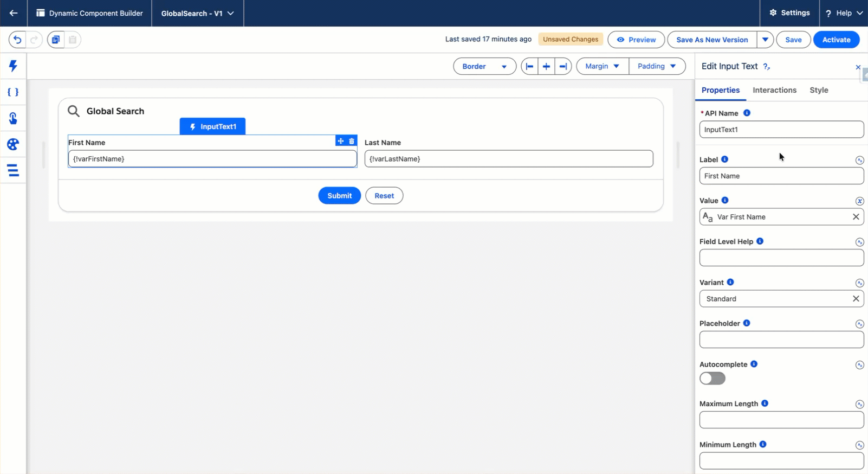
Task: Click the Activate button
Action: coord(836,40)
